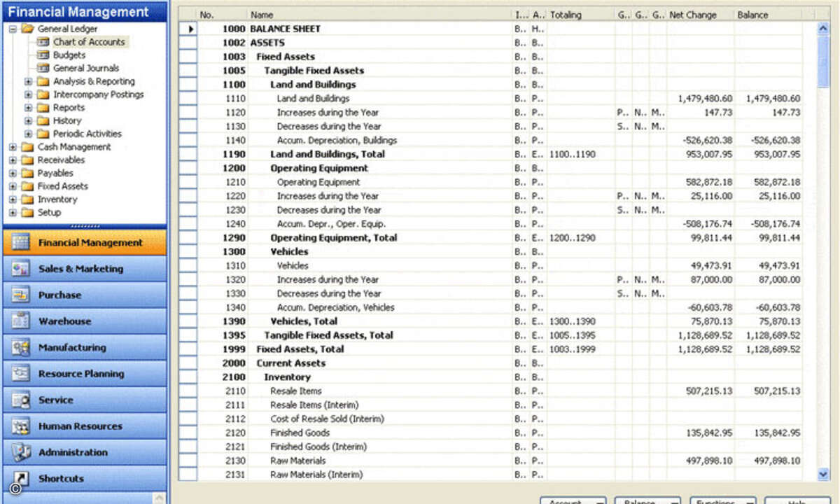The width and height of the screenshot is (840, 504).
Task: Click the Human Resources module icon
Action: (x=20, y=426)
